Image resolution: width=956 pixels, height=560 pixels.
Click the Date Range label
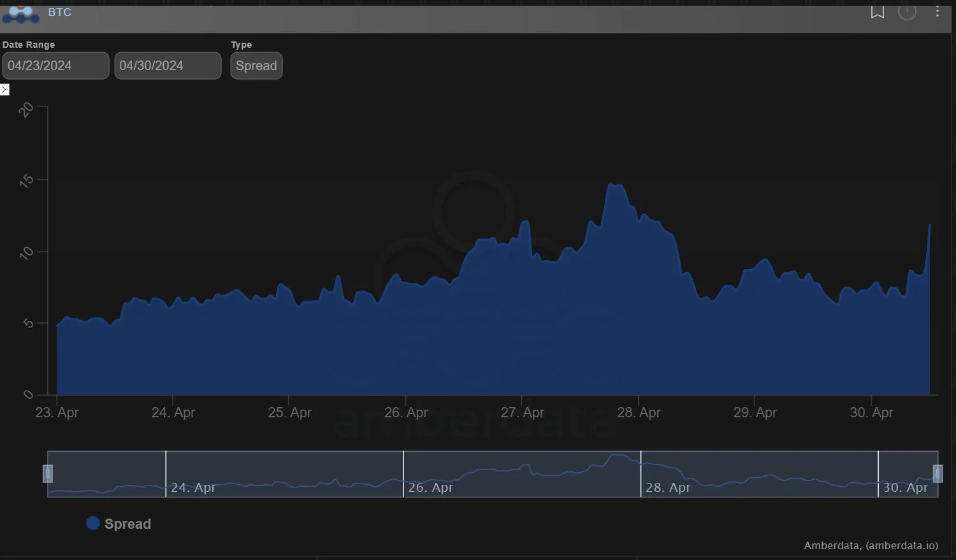point(29,45)
